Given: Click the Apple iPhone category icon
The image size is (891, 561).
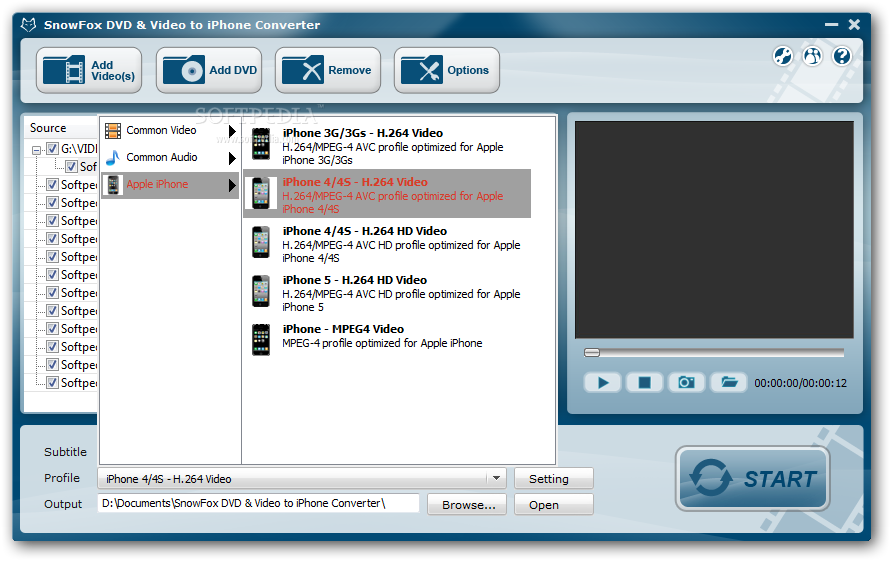Looking at the screenshot, I should tap(113, 185).
